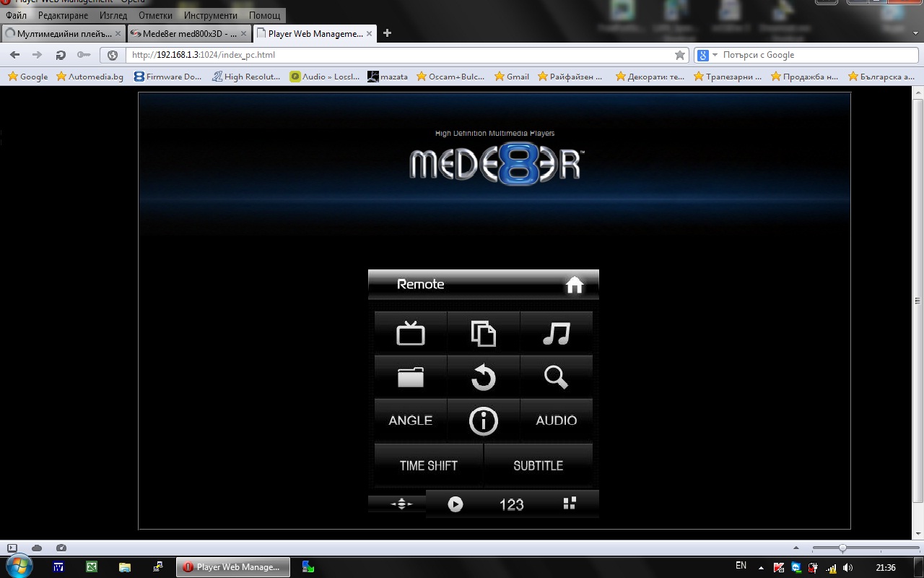Open the Изглед menu
The image size is (924, 578).
point(113,15)
